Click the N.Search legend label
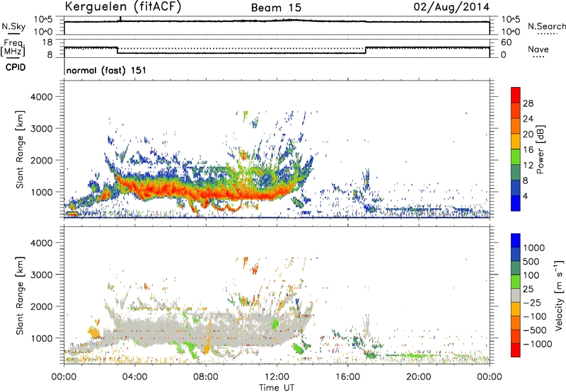The image size is (566, 392). coord(546,26)
